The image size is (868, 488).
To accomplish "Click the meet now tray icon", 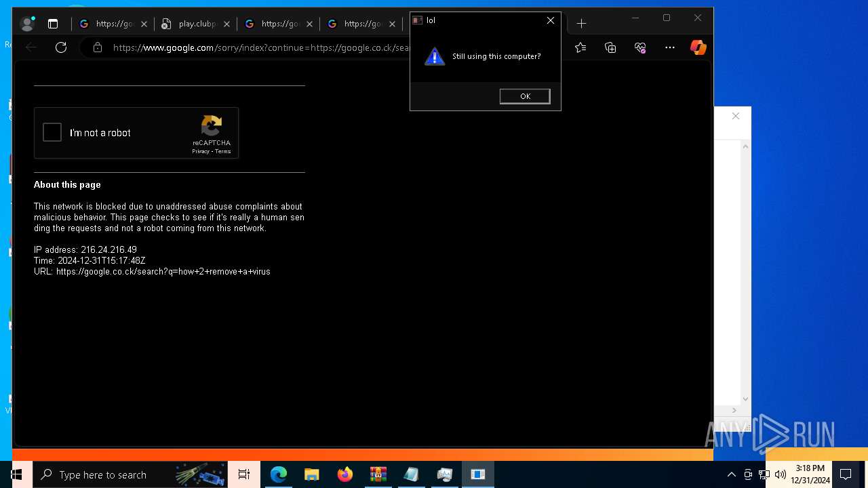I will click(x=748, y=474).
